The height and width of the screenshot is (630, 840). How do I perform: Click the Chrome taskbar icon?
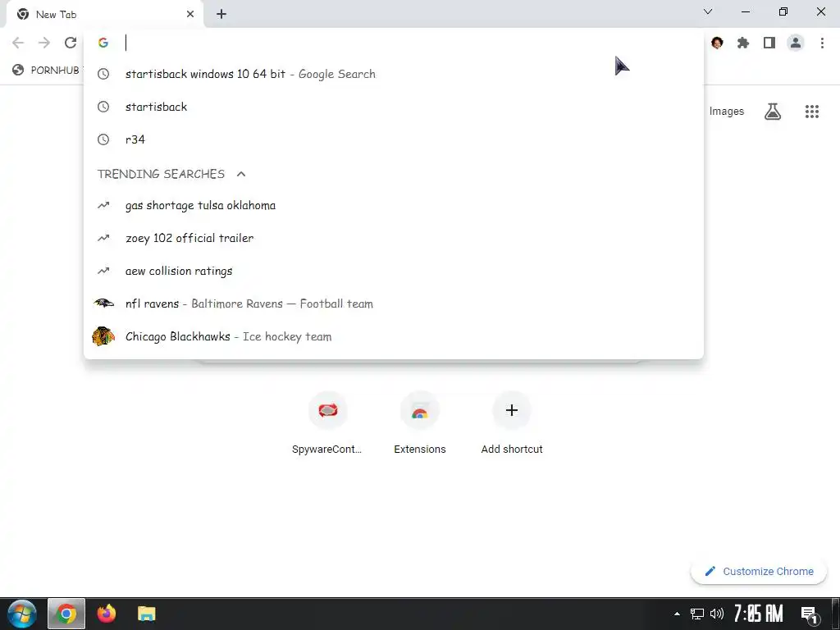(x=66, y=614)
